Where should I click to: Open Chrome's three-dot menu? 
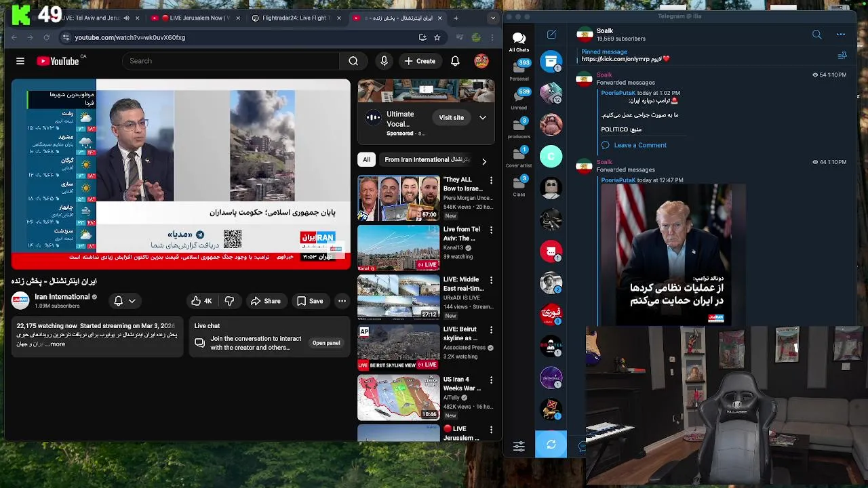[492, 37]
